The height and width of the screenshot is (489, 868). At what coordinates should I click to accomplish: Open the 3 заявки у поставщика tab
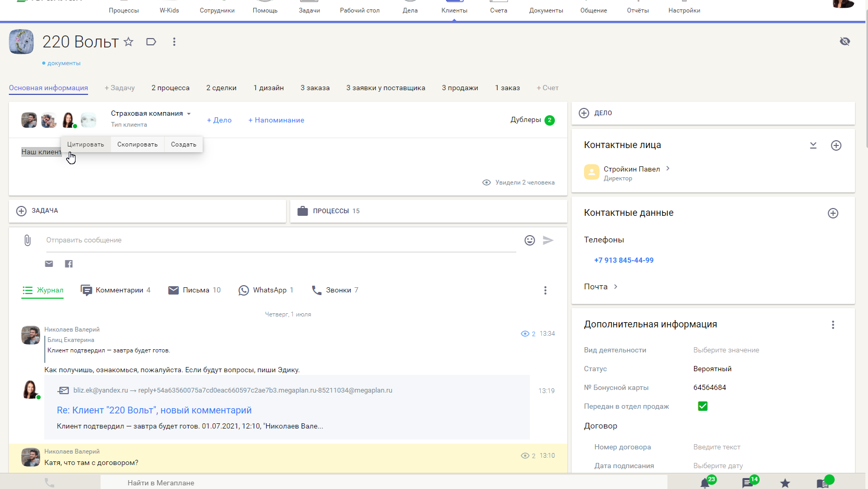pyautogui.click(x=386, y=88)
